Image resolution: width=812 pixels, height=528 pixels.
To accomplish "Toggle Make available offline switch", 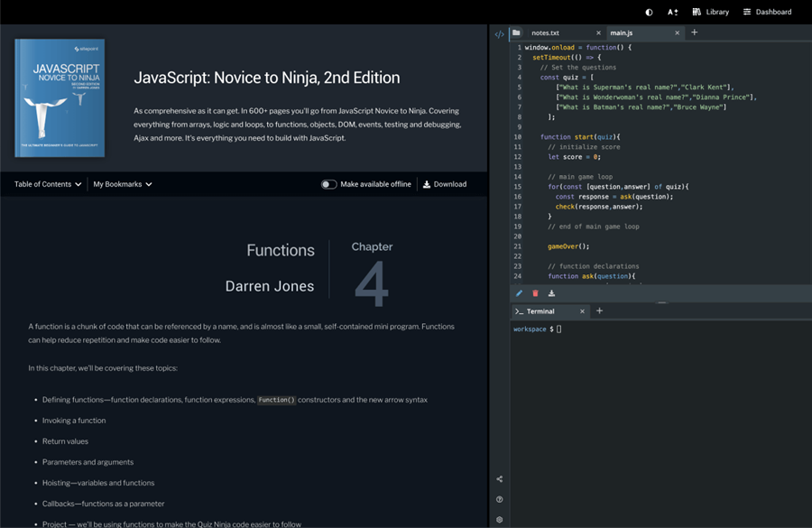I will pos(329,184).
